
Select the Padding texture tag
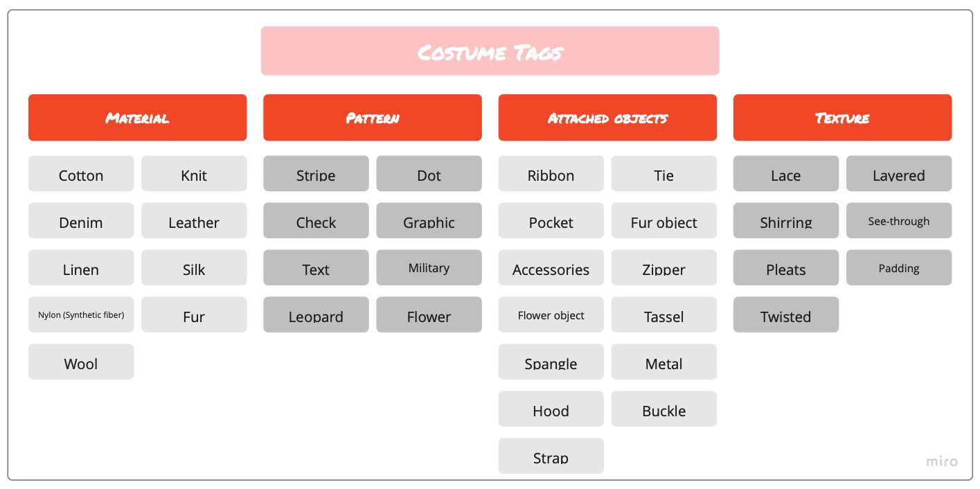pyautogui.click(x=899, y=267)
